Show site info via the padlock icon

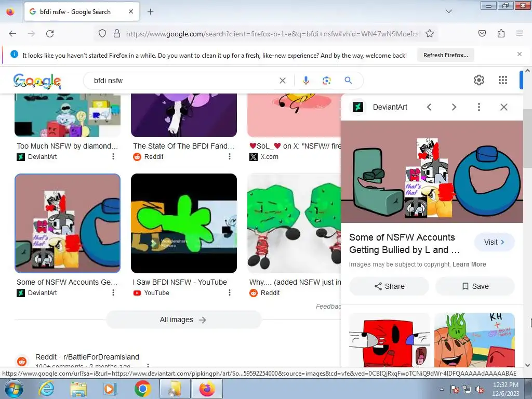pos(117,34)
